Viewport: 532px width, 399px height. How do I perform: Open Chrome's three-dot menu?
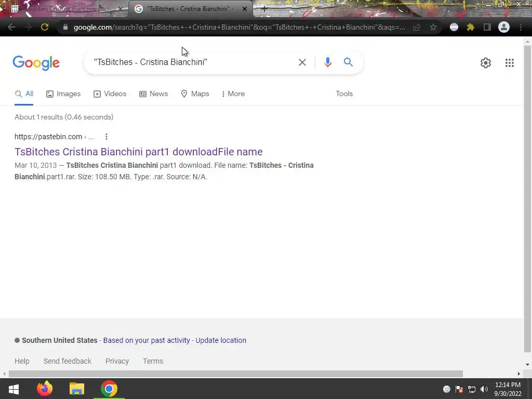521,27
